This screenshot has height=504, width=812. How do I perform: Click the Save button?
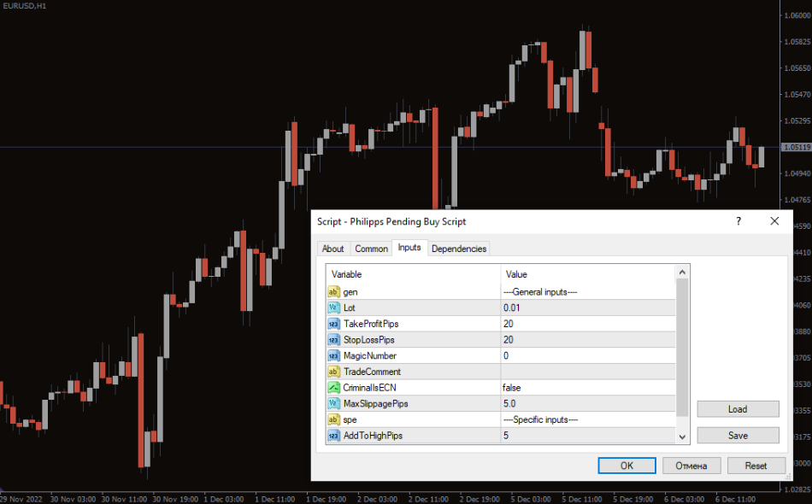coord(738,436)
